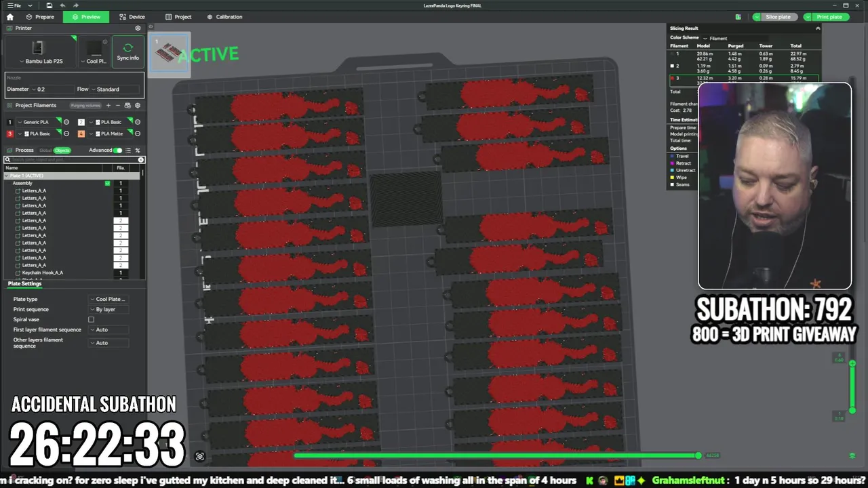Add a filament with the plus icon
The width and height of the screenshot is (868, 488).
108,106
